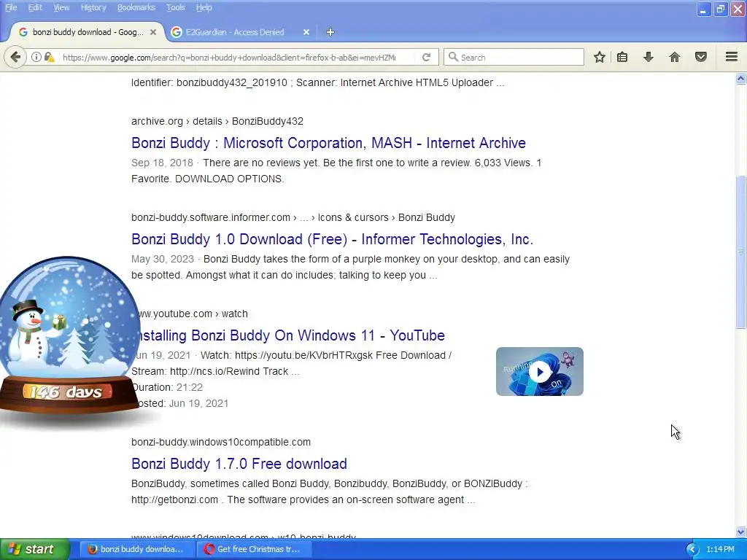
Task: Reload the page with refresh icon
Action: click(426, 57)
